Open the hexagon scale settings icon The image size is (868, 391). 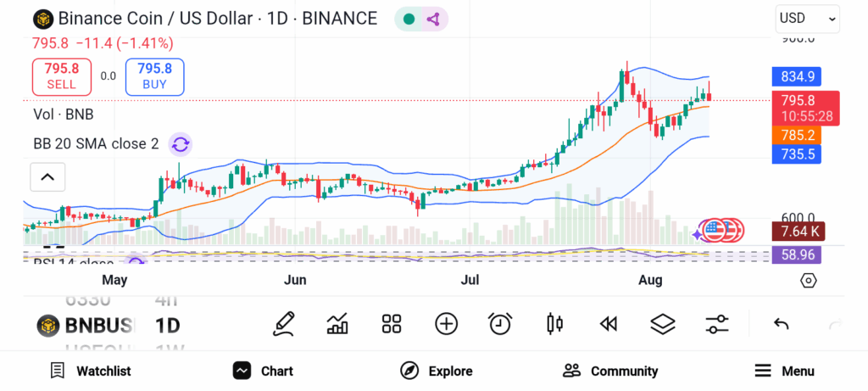pos(808,281)
